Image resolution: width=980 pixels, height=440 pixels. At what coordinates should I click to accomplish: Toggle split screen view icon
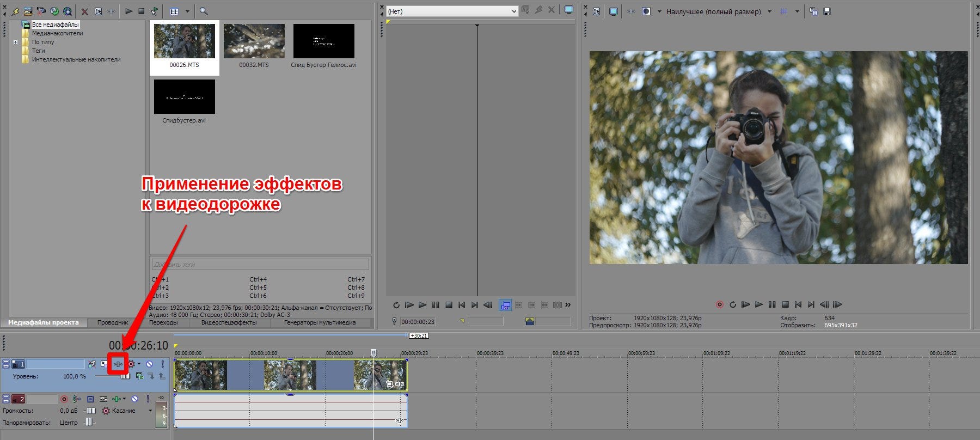click(x=646, y=11)
